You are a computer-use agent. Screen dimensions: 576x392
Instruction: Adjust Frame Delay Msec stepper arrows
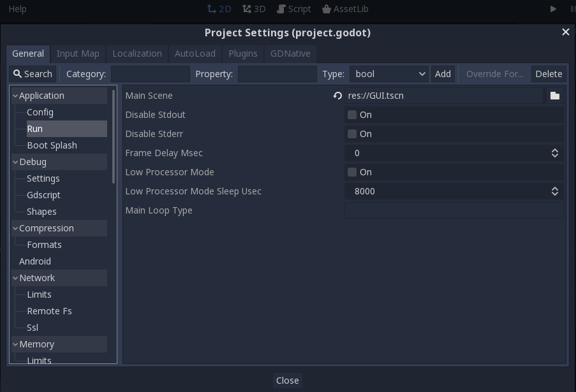[x=555, y=153]
